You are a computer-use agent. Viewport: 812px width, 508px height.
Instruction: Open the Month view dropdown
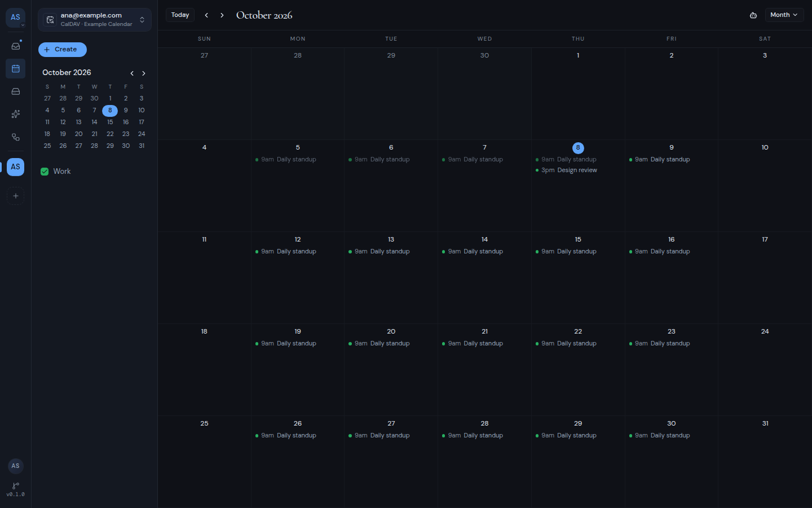pyautogui.click(x=784, y=15)
